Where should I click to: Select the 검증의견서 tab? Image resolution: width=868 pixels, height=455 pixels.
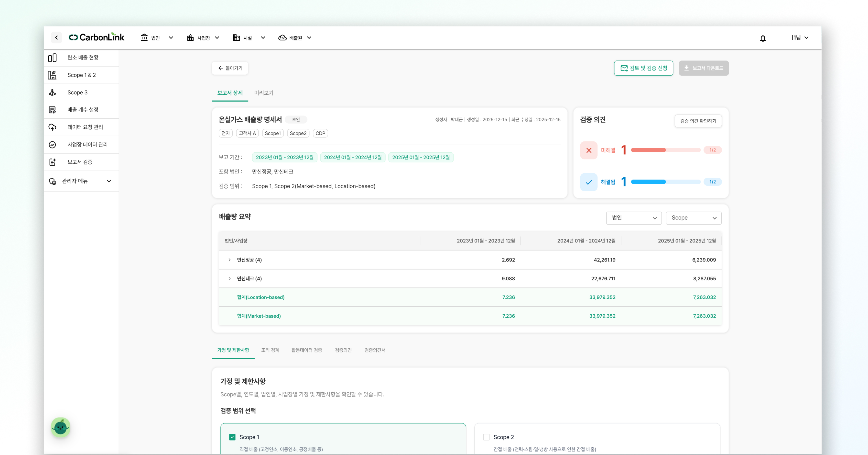[x=375, y=350]
